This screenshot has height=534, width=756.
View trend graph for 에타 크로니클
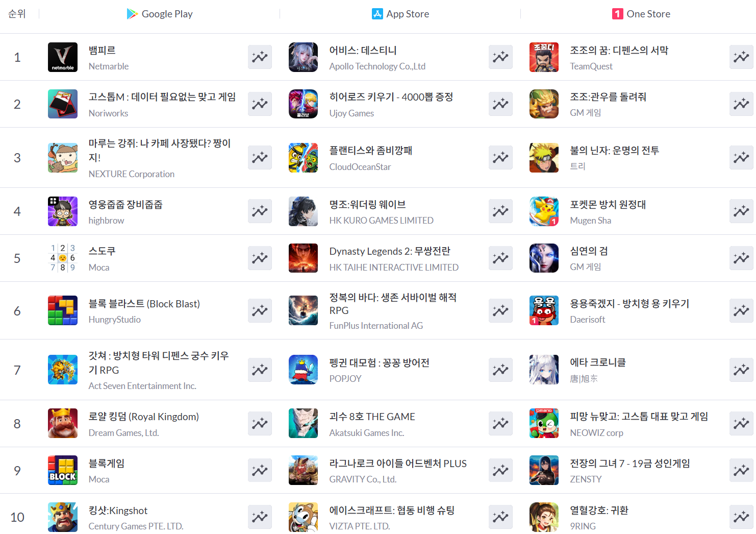(x=741, y=369)
